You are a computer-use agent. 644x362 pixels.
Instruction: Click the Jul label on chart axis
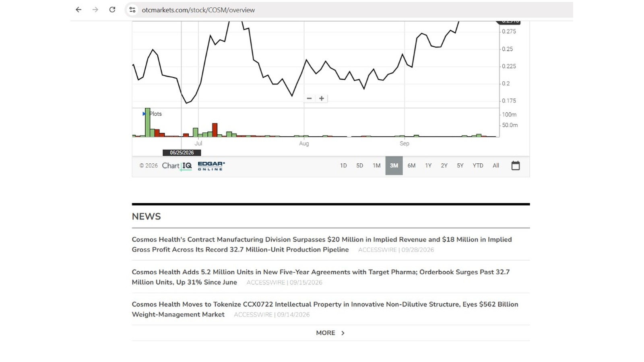pyautogui.click(x=198, y=143)
